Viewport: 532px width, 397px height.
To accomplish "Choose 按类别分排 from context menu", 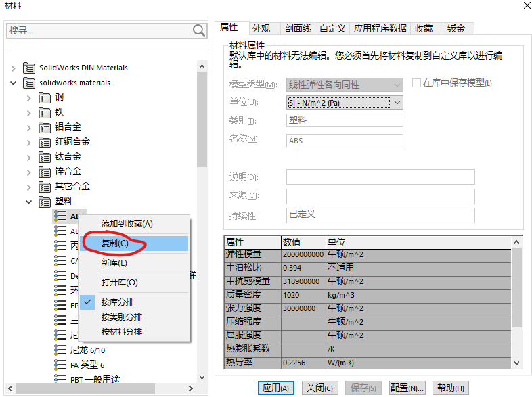I will [135, 317].
